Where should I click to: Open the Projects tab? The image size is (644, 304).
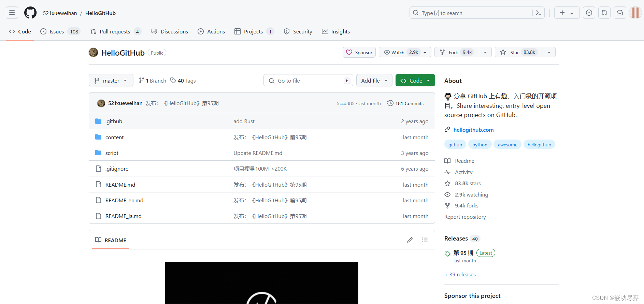[254, 31]
